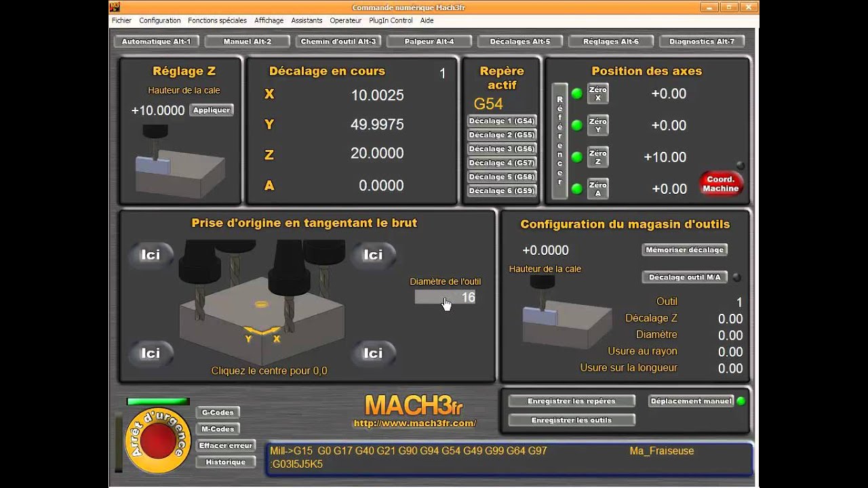Click the Diamètre de l'outil field

[445, 297]
